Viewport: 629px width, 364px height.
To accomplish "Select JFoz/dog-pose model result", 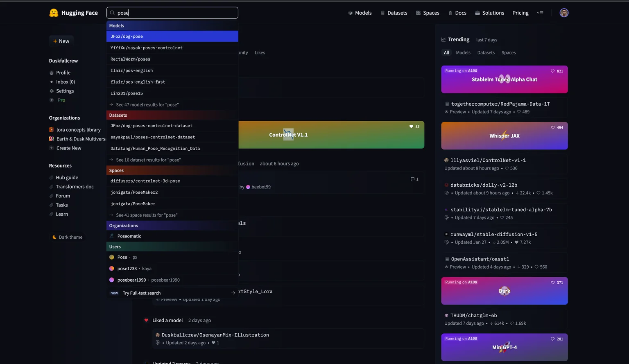I will click(x=172, y=36).
